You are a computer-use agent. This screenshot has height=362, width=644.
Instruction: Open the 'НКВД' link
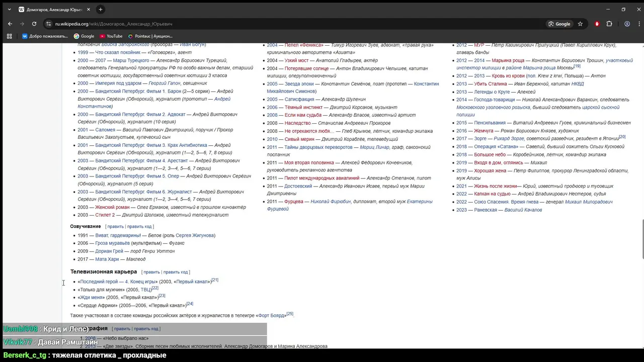[578, 84]
